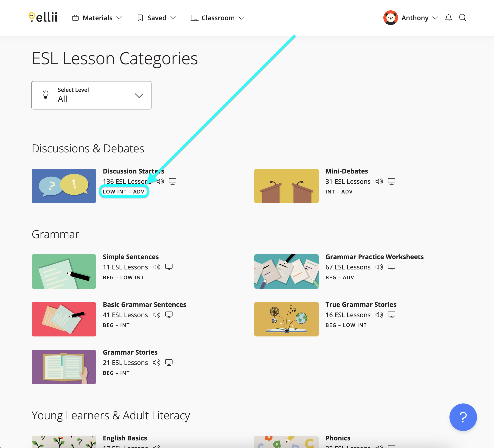Open the True Grammar Stories category
Viewport: 494px width, 448px height.
click(x=361, y=304)
